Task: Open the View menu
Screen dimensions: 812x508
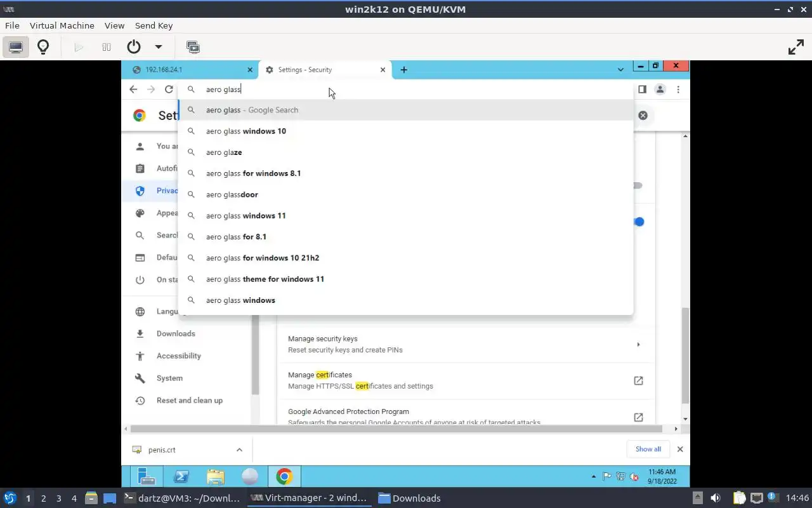Action: click(114, 25)
